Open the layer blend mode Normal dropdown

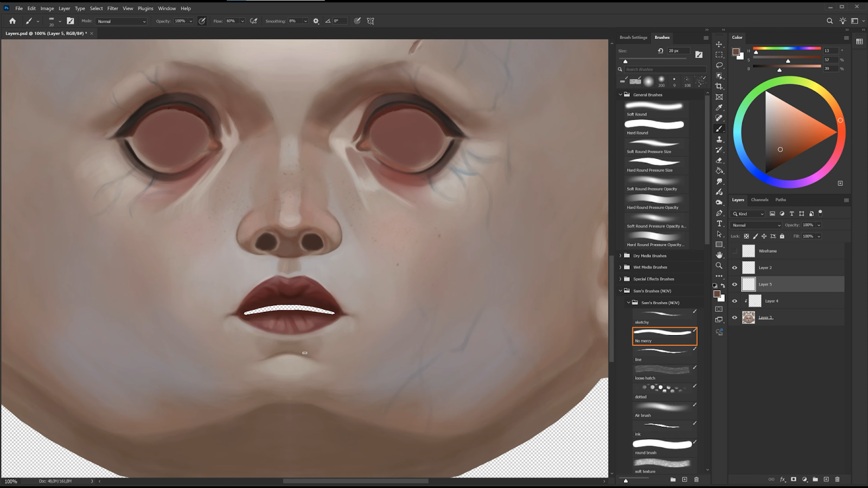[756, 225]
